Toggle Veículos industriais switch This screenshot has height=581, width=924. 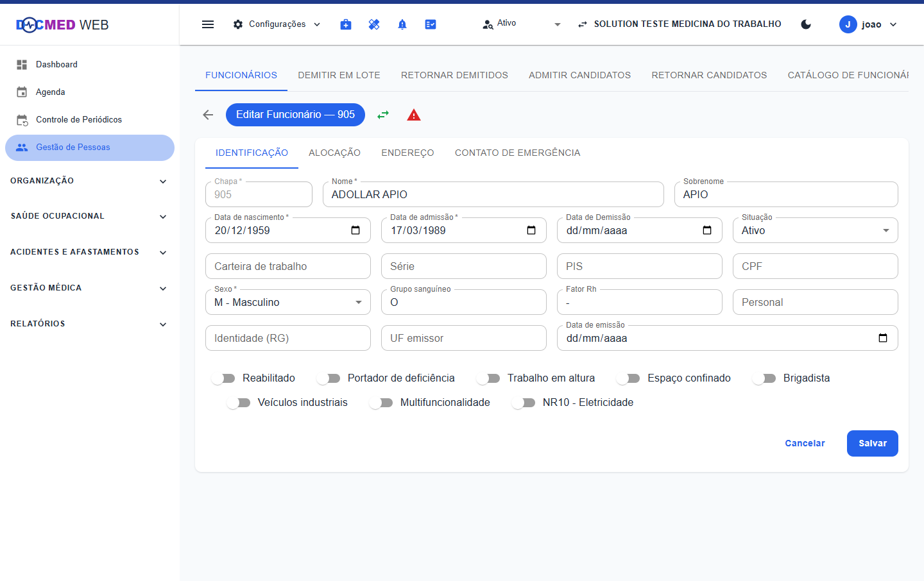(x=239, y=403)
